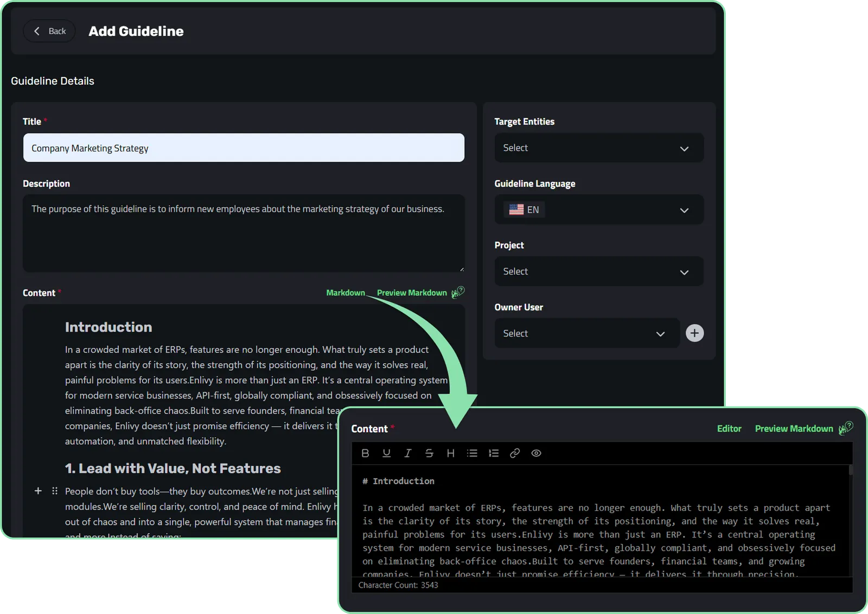Go back using the Back button
This screenshot has width=868, height=614.
[49, 31]
